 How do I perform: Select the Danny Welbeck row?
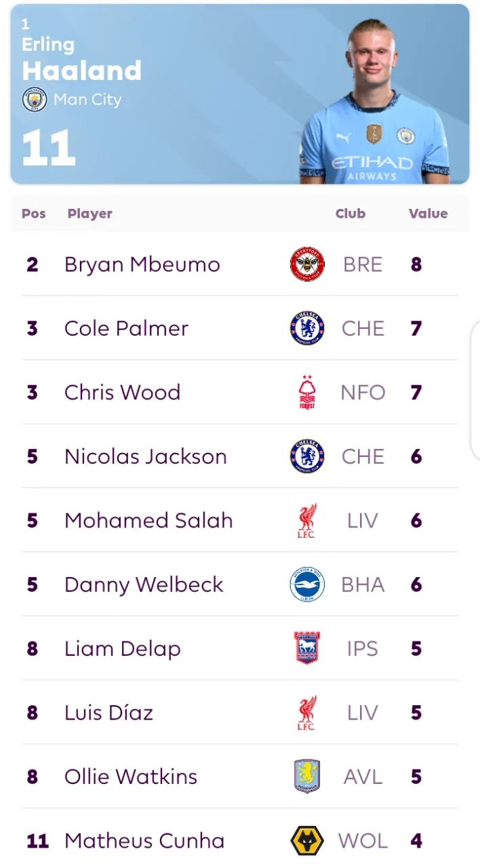240,585
